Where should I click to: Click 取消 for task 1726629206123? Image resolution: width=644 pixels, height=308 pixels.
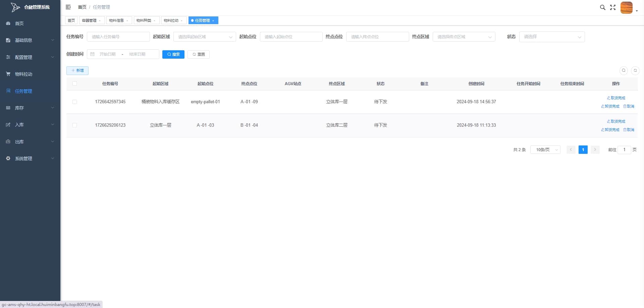point(629,130)
